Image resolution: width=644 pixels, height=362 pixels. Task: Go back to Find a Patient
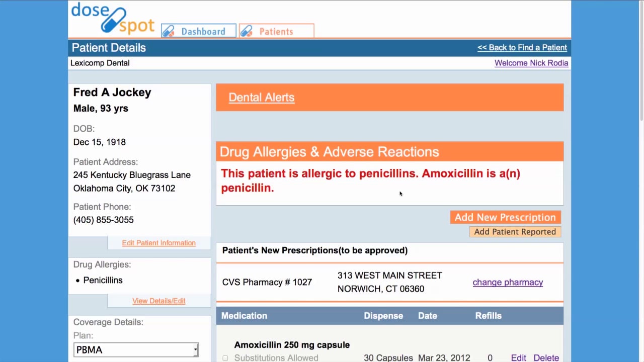point(522,48)
